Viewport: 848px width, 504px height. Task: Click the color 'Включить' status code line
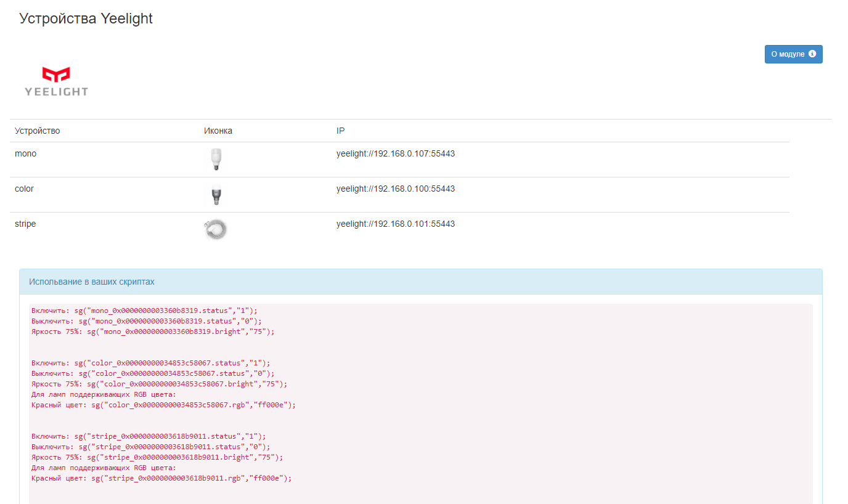151,363
